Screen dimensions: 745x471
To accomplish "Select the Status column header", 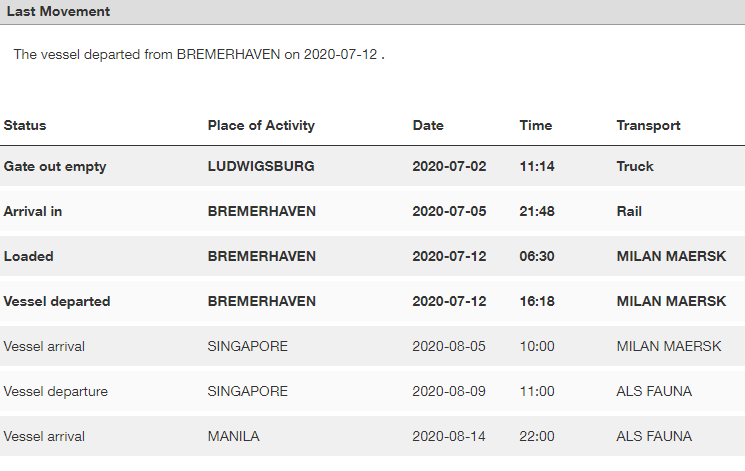I will [25, 125].
